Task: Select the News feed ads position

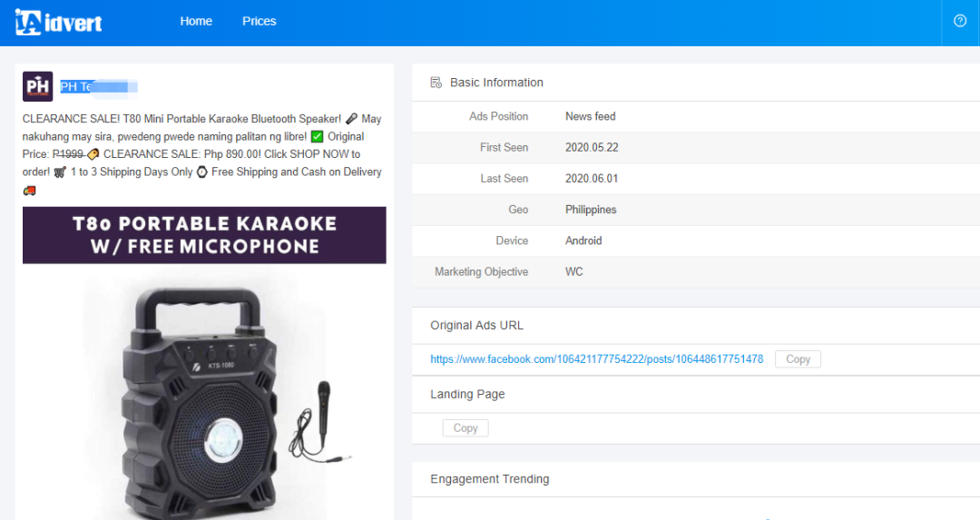Action: pos(590,116)
